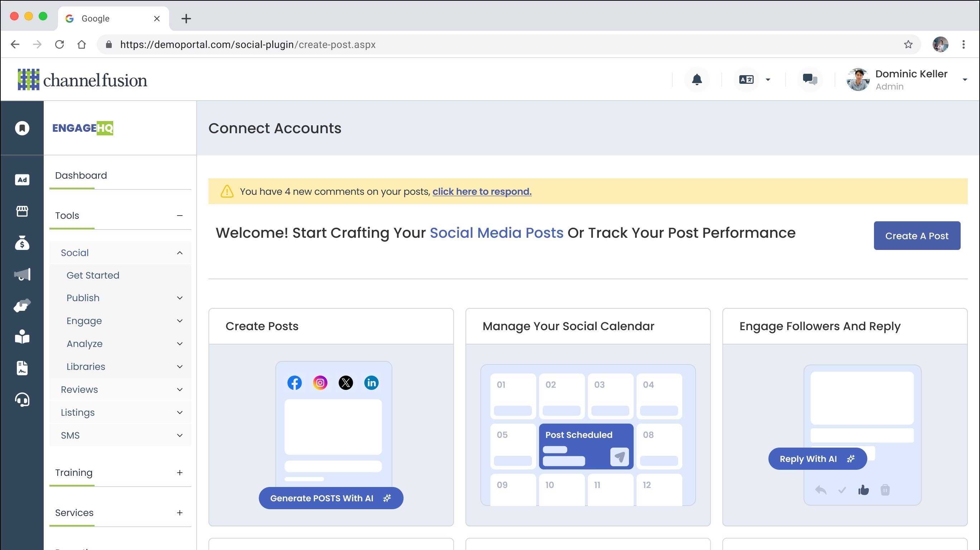
Task: Open the chat messages icon
Action: tap(810, 79)
